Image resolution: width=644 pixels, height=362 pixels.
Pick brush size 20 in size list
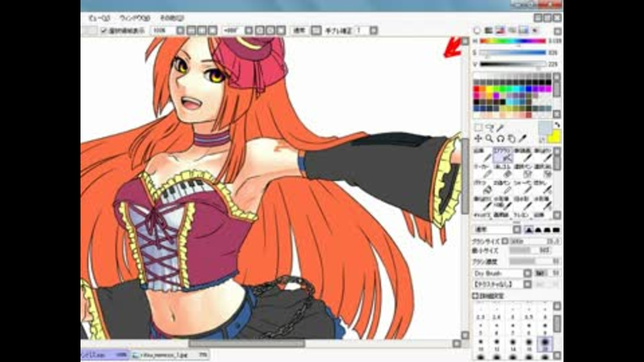[545, 344]
